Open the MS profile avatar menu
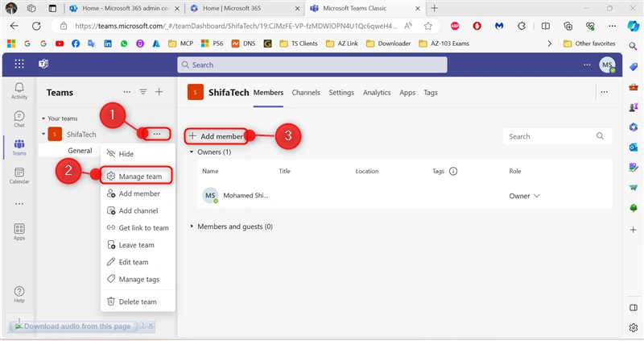Screen dimensions: 644x341 click(x=607, y=64)
